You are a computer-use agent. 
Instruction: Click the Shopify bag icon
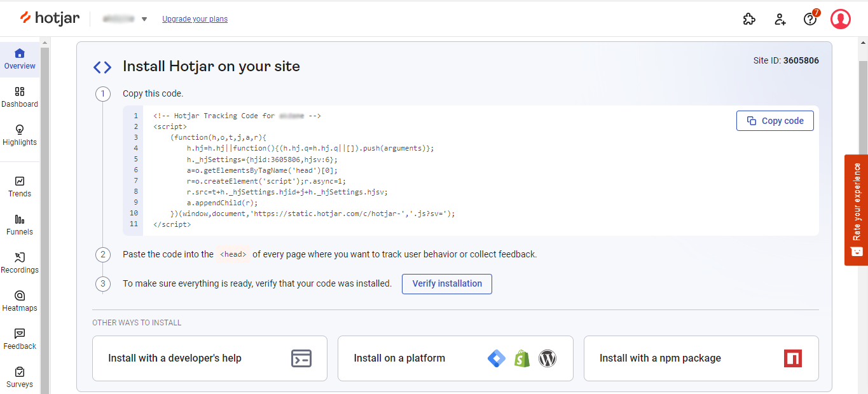coord(522,358)
